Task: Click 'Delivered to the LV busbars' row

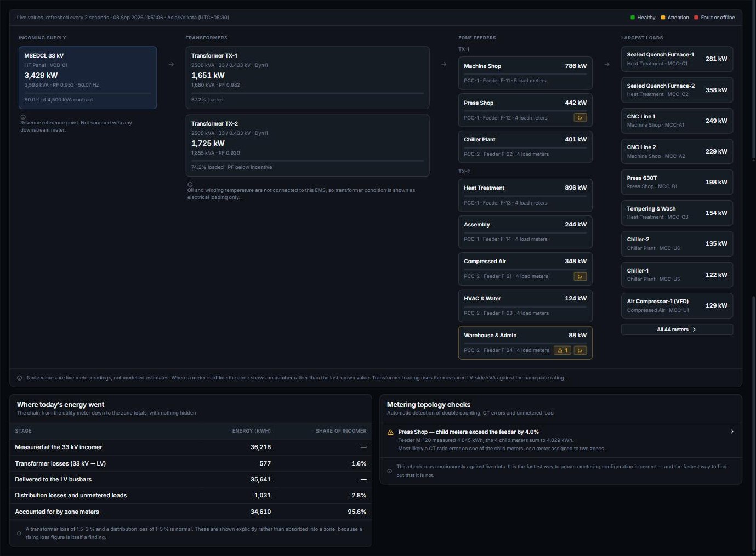Action: point(191,479)
